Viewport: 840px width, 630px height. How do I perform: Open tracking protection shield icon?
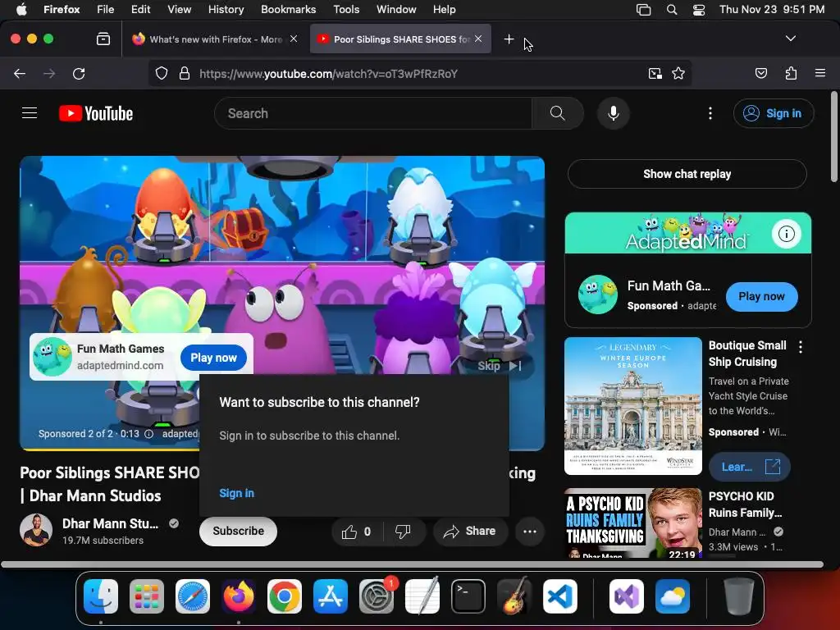tap(162, 73)
